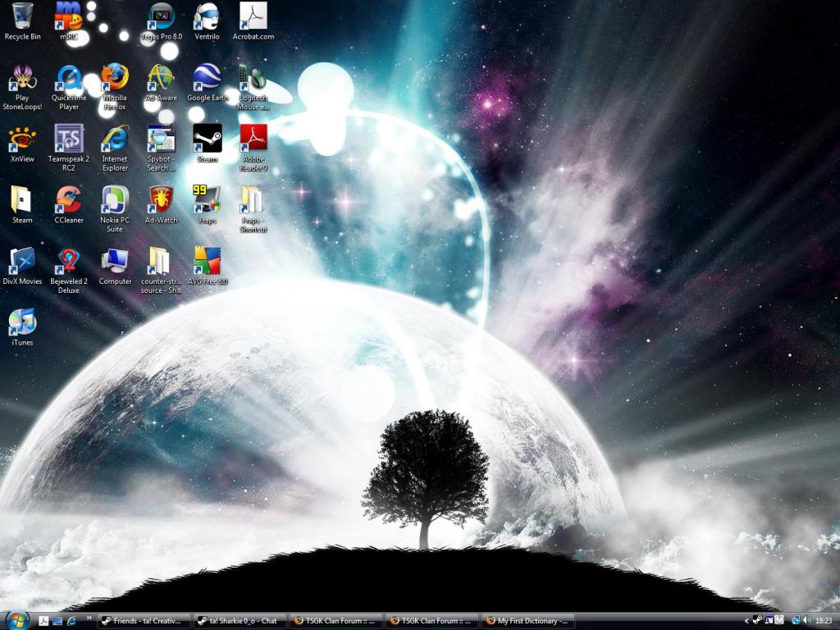Click the system clock showing 18:23
The width and height of the screenshot is (840, 630).
pos(824,621)
